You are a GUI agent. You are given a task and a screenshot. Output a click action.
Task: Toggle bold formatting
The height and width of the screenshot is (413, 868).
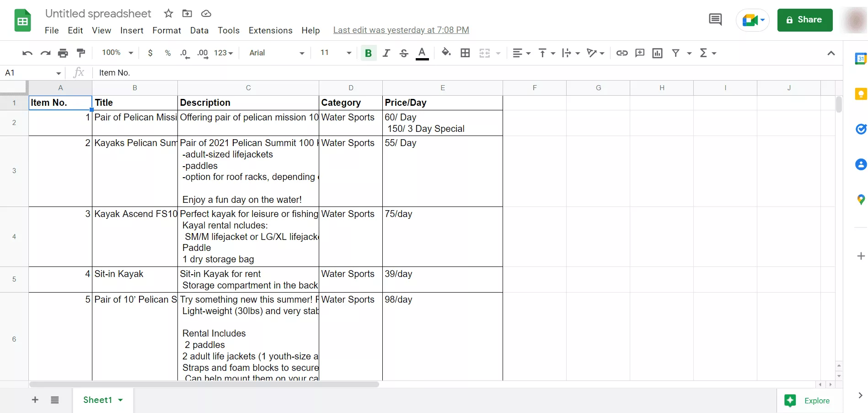pyautogui.click(x=368, y=53)
